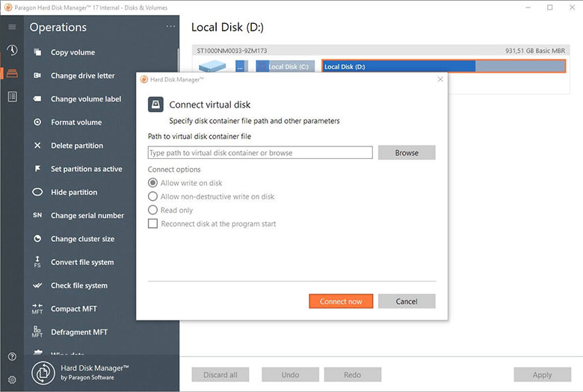Screen dimensions: 583x392
Task: Select the small unlabeled partition with dots
Action: pyautogui.click(x=241, y=66)
